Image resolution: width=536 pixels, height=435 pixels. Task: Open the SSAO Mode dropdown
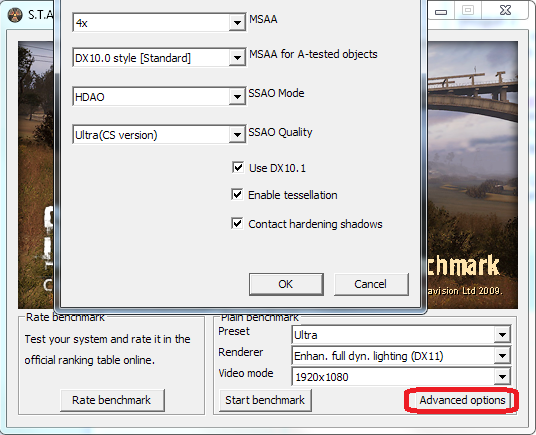coord(237,97)
